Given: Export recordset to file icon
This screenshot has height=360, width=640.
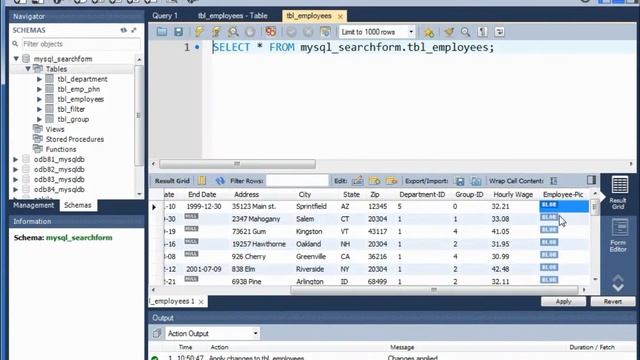Looking at the screenshot, I should click(460, 181).
